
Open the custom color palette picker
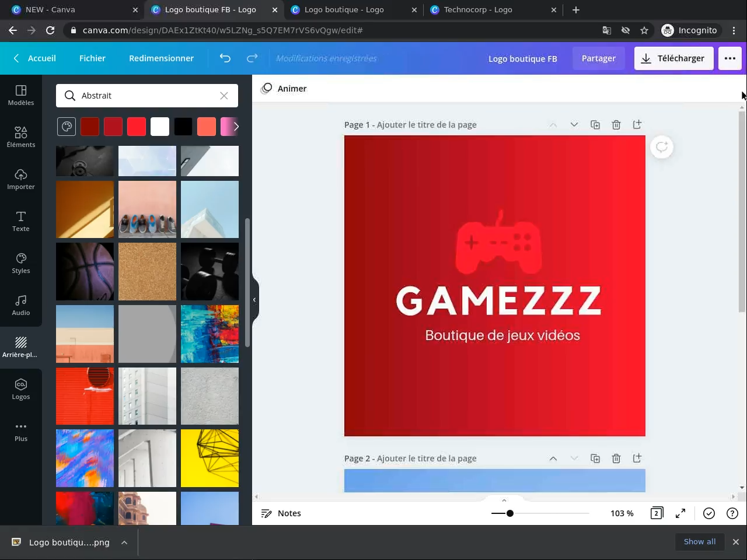pyautogui.click(x=67, y=127)
